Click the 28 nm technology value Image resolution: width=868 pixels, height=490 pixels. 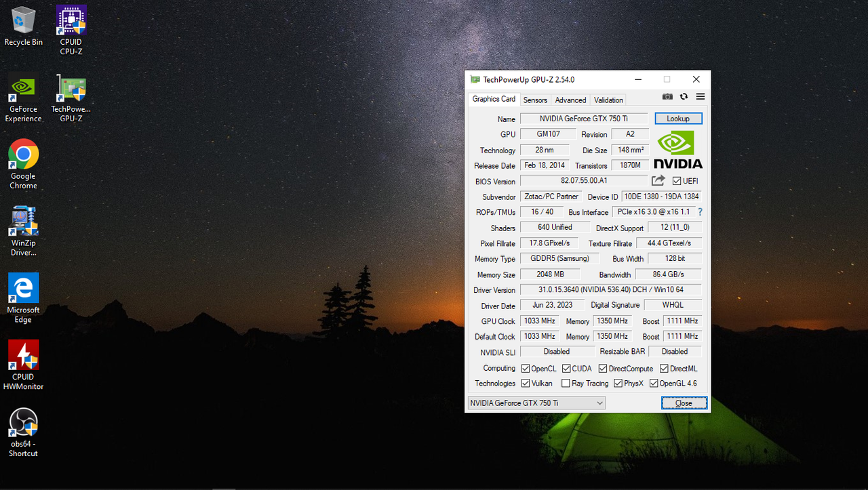545,150
